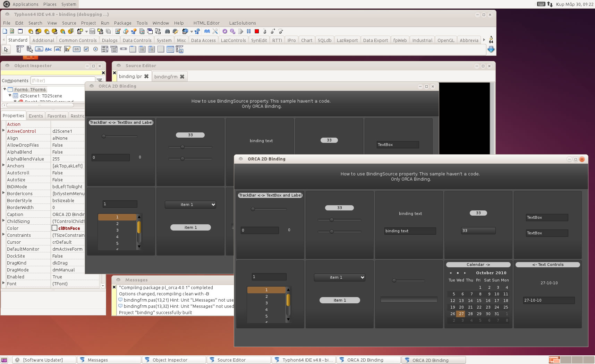Click the double purple gears icon
The image size is (595, 364).
point(232,31)
